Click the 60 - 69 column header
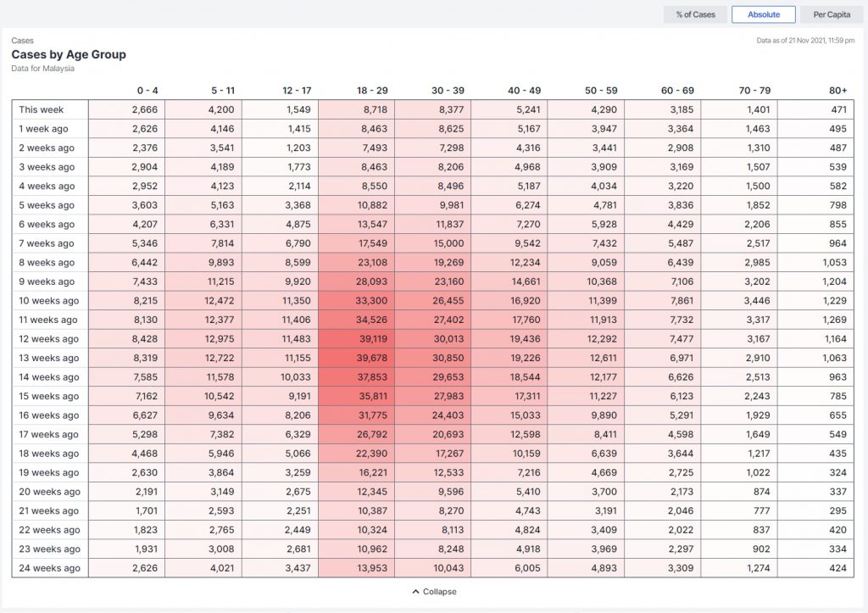Screen dimensions: 868x613 [677, 91]
